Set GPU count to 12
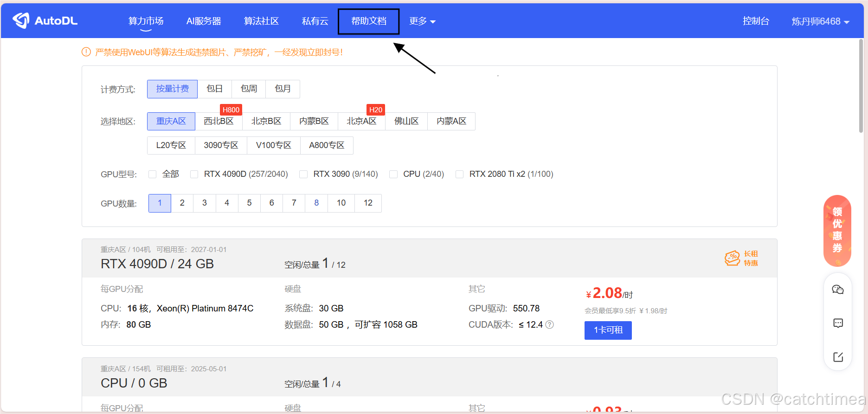Image resolution: width=868 pixels, height=414 pixels. coord(368,203)
